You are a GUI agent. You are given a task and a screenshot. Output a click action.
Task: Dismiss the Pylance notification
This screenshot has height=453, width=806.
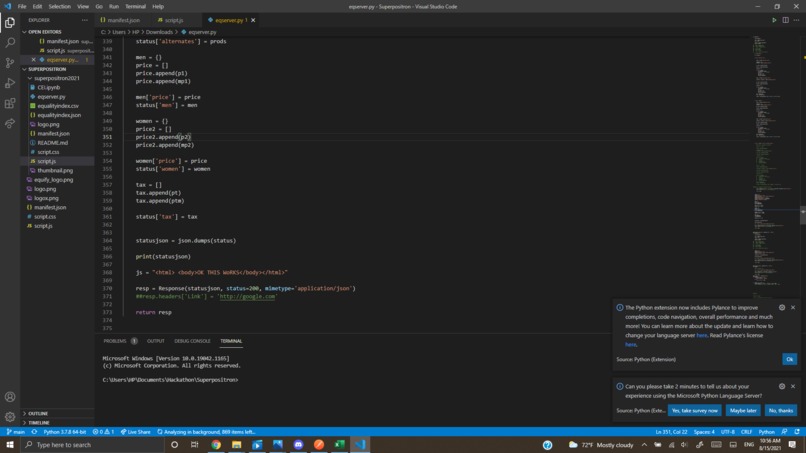coord(793,307)
